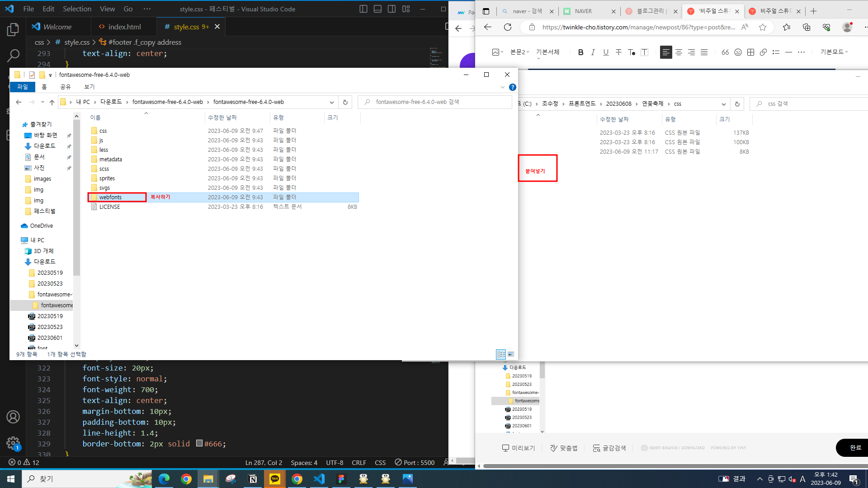
Task: Switch to large icons view in Explorer
Action: [511, 354]
